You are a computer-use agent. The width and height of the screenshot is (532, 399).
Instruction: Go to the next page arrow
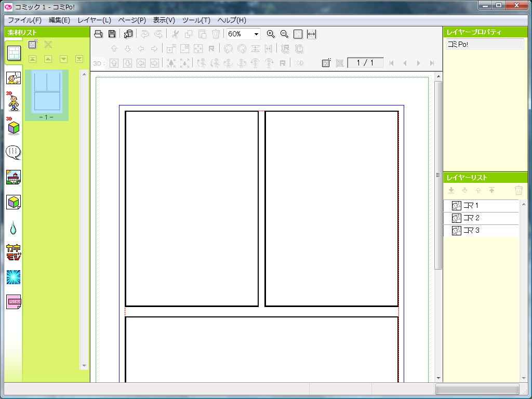tap(418, 63)
